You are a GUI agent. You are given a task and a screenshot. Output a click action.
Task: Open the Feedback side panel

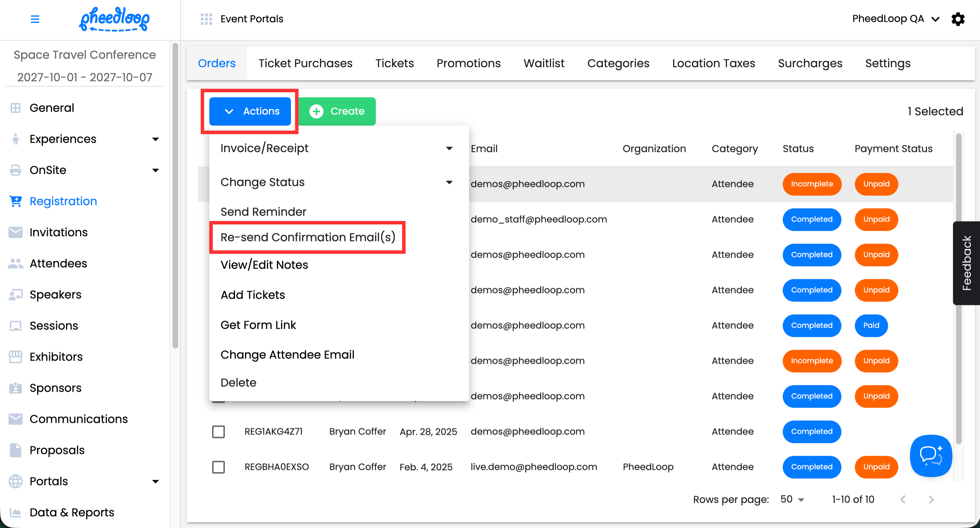click(x=966, y=263)
